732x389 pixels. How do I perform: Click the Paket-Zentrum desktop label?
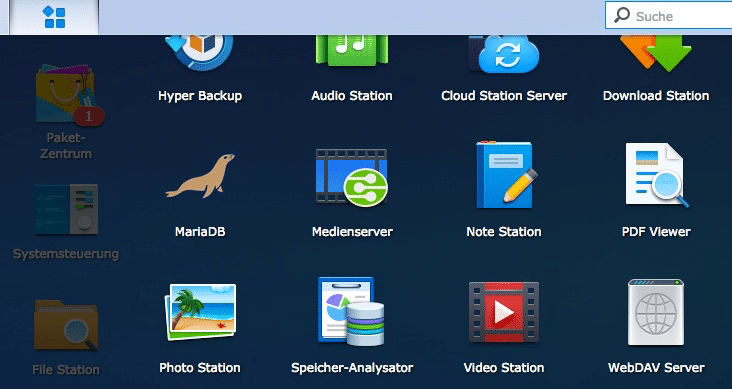(66, 145)
